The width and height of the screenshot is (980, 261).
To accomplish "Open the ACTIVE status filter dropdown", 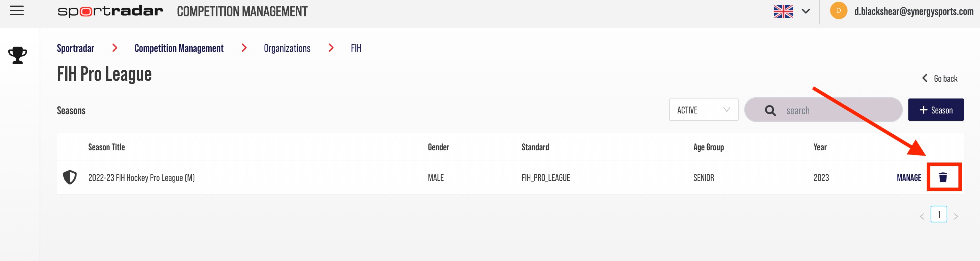I will coord(704,110).
